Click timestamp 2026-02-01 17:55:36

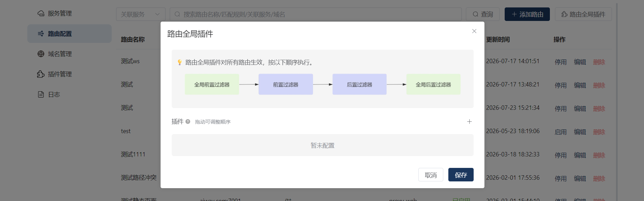click(513, 178)
